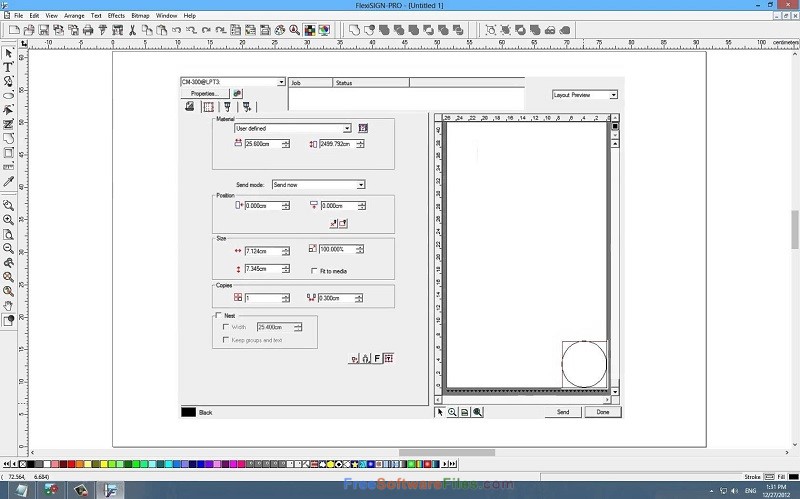Screen dimensions: 800x499
Task: Check the Nest option
Action: coord(219,315)
